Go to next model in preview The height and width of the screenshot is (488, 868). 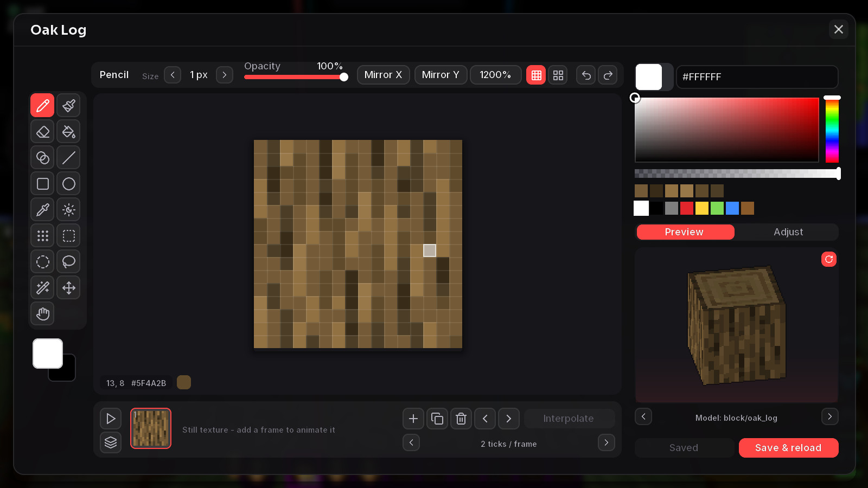click(829, 416)
